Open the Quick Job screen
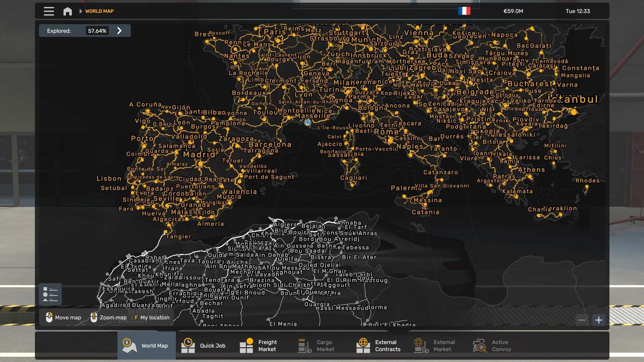This screenshot has height=362, width=644. tap(204, 346)
